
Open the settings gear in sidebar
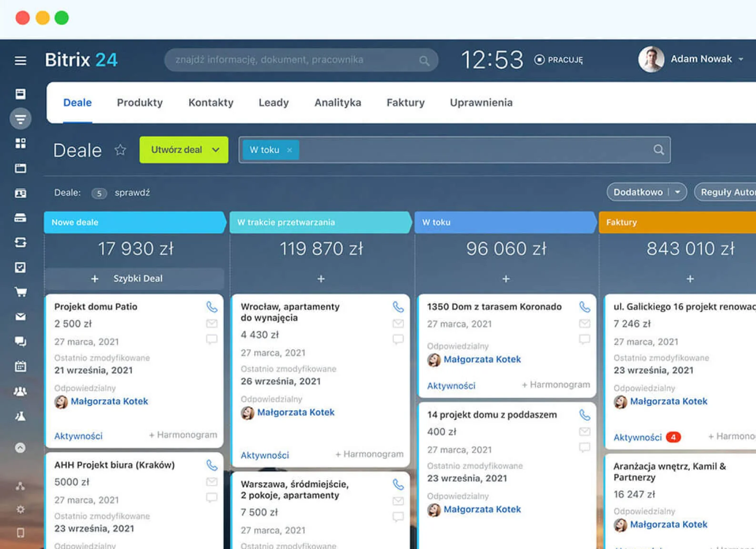(x=20, y=509)
